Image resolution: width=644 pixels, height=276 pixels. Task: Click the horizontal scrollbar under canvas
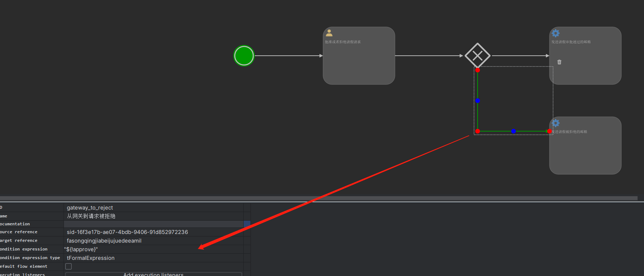tap(318, 198)
